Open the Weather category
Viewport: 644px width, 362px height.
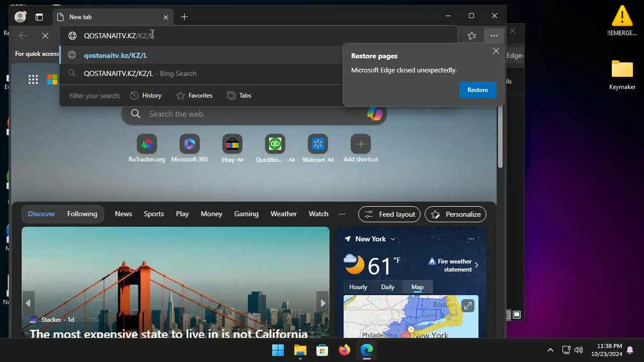coord(284,214)
